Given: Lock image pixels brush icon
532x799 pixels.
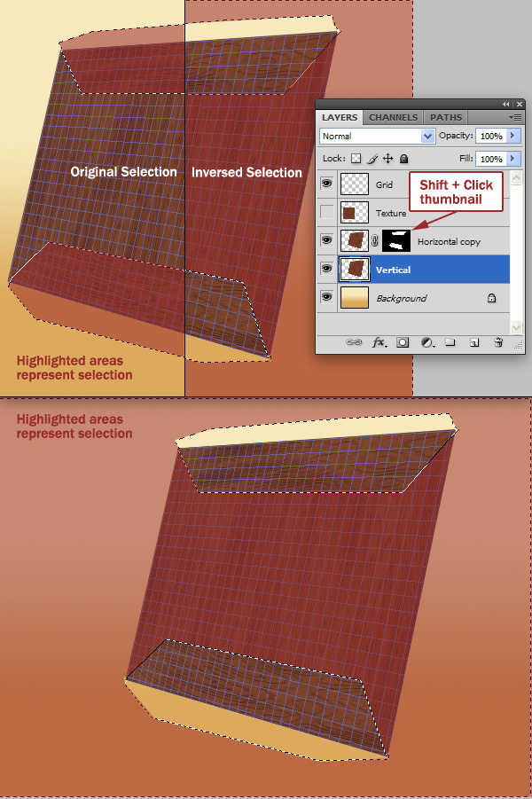Looking at the screenshot, I should (372, 159).
